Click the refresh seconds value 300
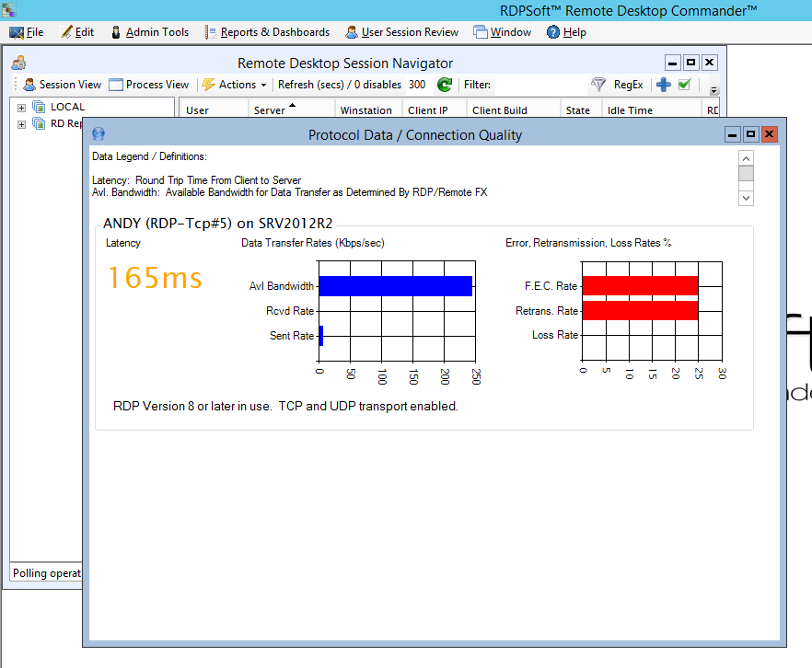812x668 pixels. click(x=417, y=85)
